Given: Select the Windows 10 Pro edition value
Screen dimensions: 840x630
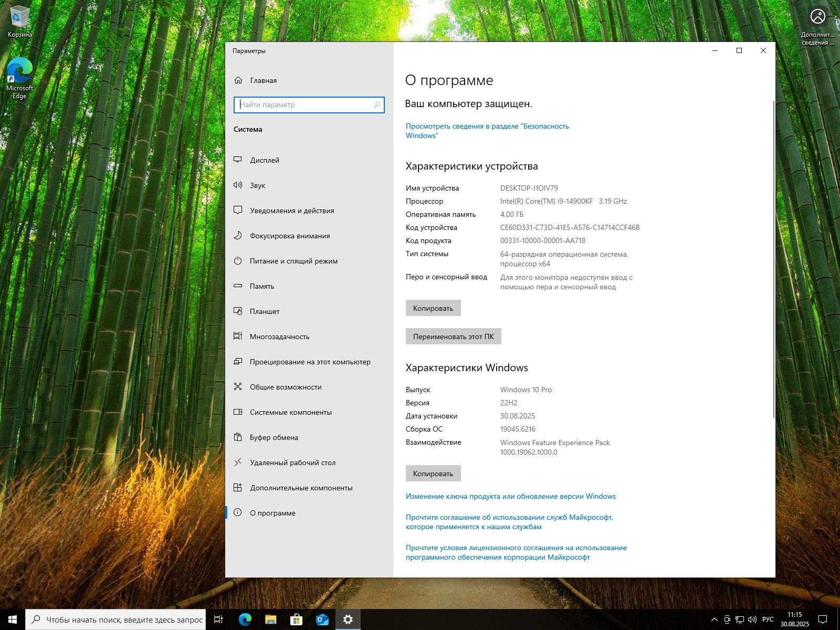Looking at the screenshot, I should (526, 390).
